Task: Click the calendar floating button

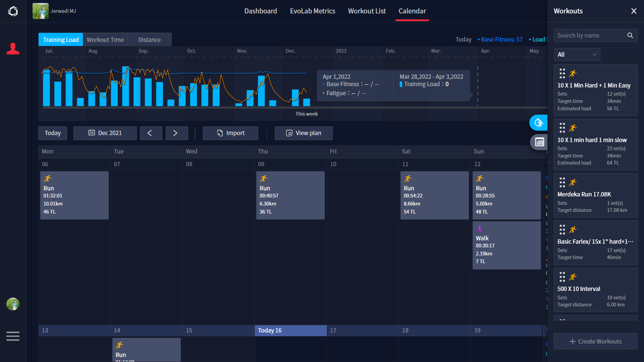Action: (x=539, y=142)
